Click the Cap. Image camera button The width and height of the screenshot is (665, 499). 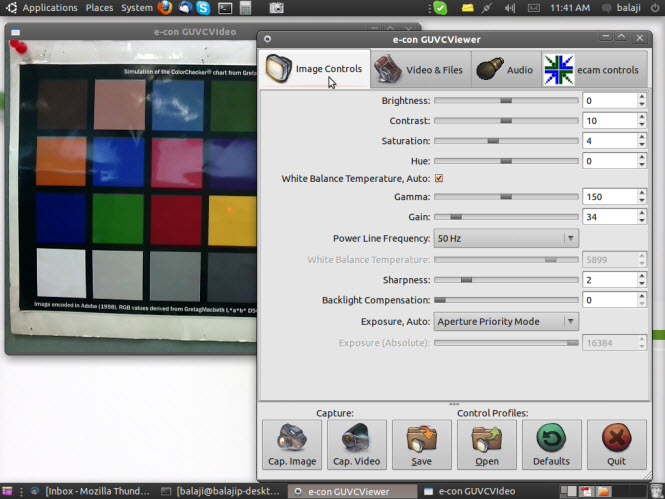tap(292, 445)
